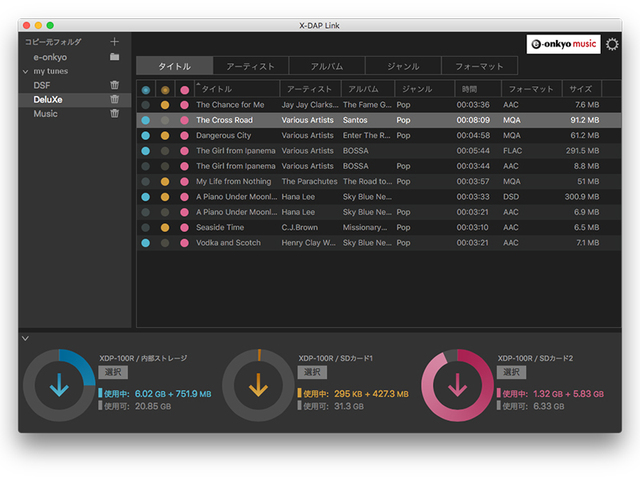Start pink download arrow for SD card 2
The height and width of the screenshot is (480, 640).
458,385
